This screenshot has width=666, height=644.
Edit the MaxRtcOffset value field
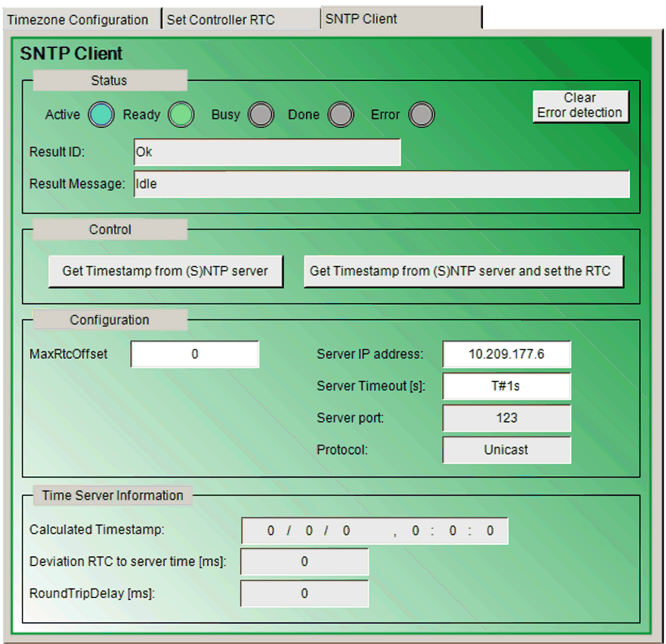(195, 354)
